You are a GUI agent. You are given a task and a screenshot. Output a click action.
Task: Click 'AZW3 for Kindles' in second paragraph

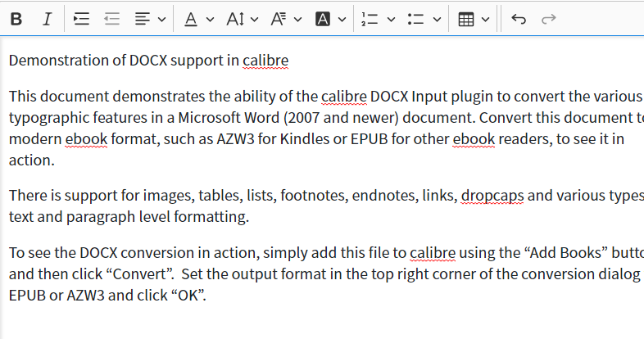[273, 139]
